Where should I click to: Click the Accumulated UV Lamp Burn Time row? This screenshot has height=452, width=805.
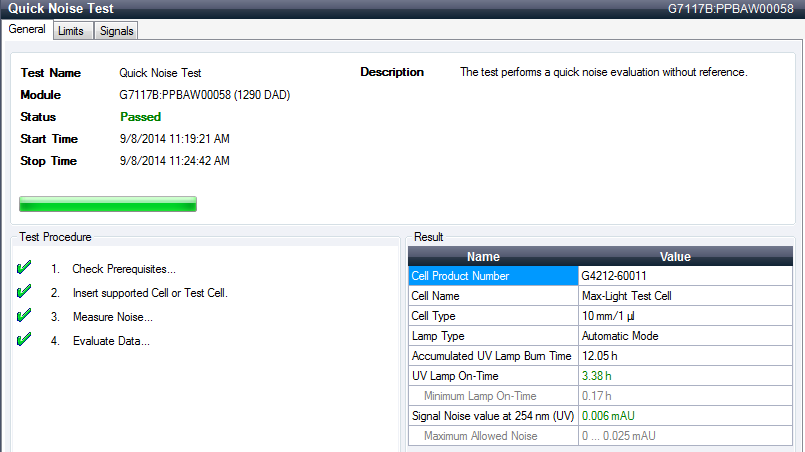(x=491, y=356)
